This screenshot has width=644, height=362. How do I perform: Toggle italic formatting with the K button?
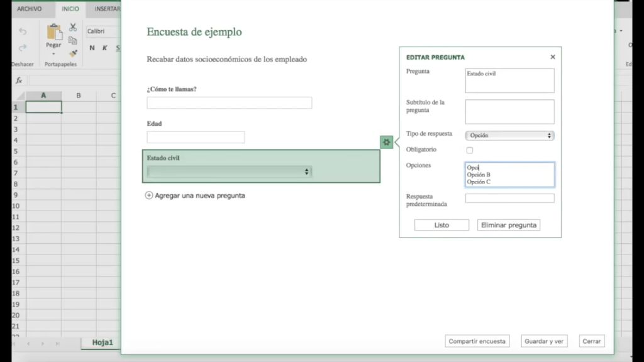[x=104, y=48]
